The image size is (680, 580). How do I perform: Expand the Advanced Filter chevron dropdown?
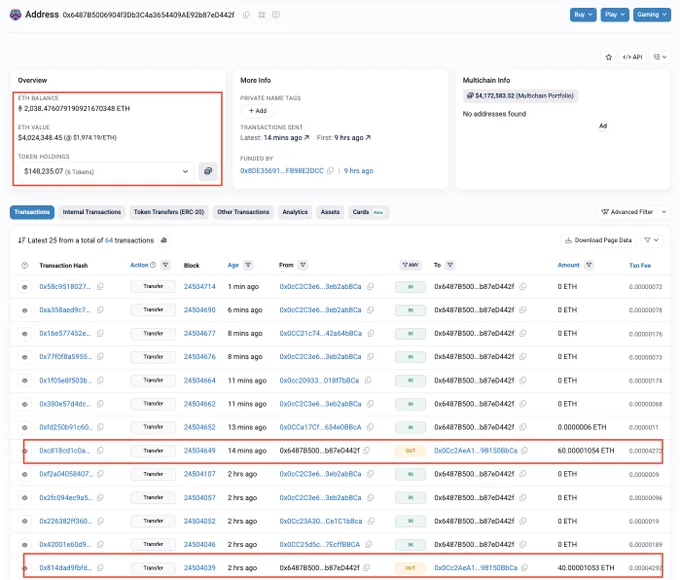click(x=664, y=212)
